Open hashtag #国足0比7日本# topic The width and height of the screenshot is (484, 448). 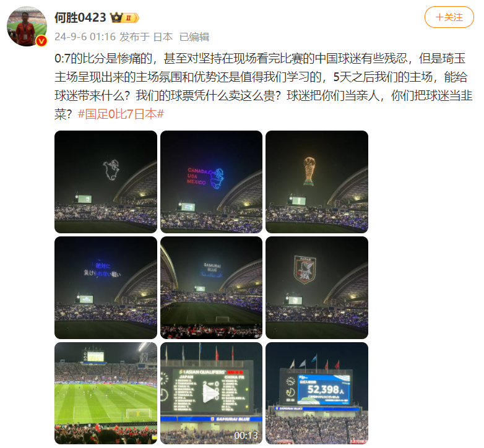[121, 114]
